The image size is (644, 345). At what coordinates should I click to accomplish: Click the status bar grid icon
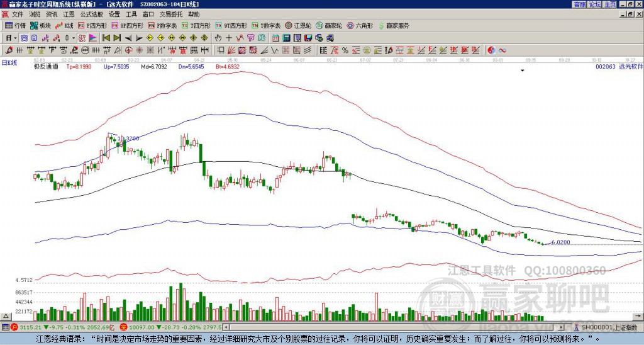click(x=5, y=327)
